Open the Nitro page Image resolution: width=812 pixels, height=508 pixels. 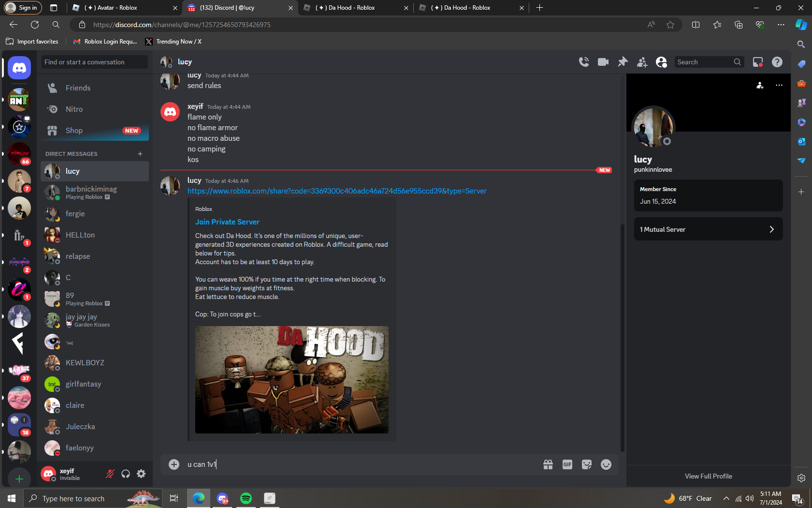95,109
